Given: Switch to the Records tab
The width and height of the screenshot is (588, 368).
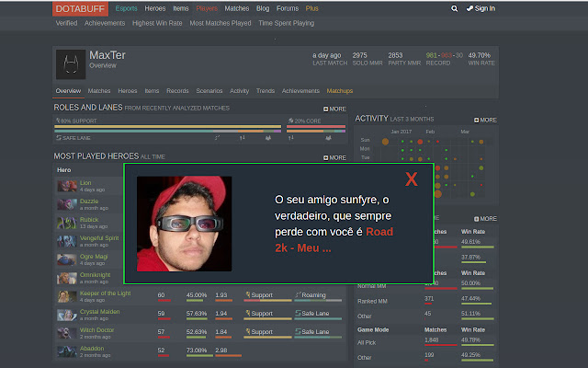Looking at the screenshot, I should [x=177, y=91].
